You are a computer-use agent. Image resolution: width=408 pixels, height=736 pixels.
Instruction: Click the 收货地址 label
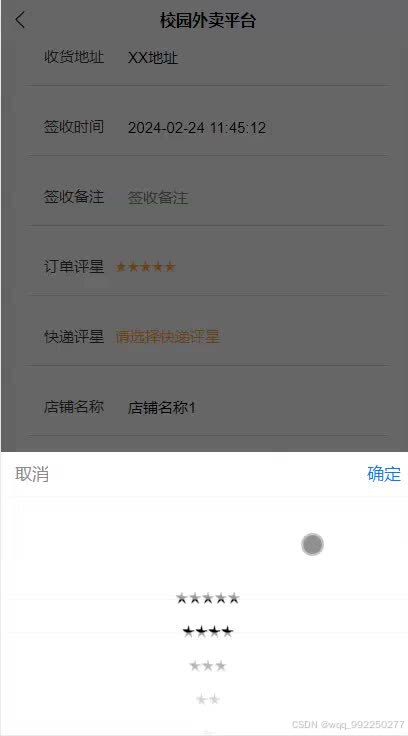[x=74, y=57]
